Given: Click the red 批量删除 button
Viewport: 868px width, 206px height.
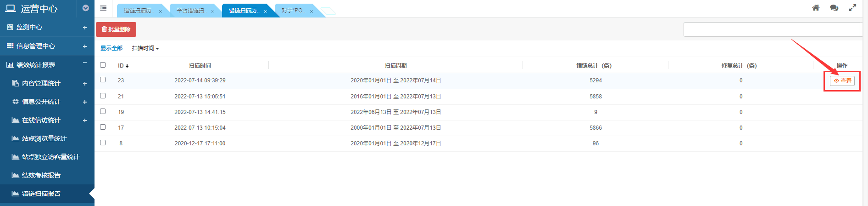Looking at the screenshot, I should coord(116,29).
